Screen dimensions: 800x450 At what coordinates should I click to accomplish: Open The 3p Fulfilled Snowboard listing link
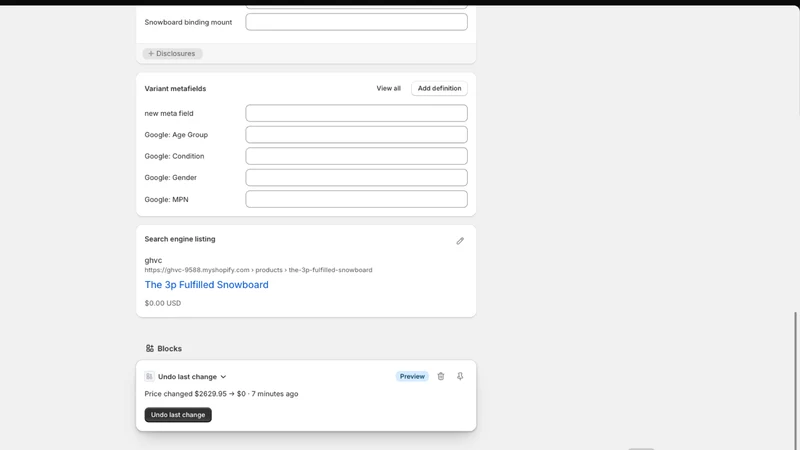[x=206, y=285]
